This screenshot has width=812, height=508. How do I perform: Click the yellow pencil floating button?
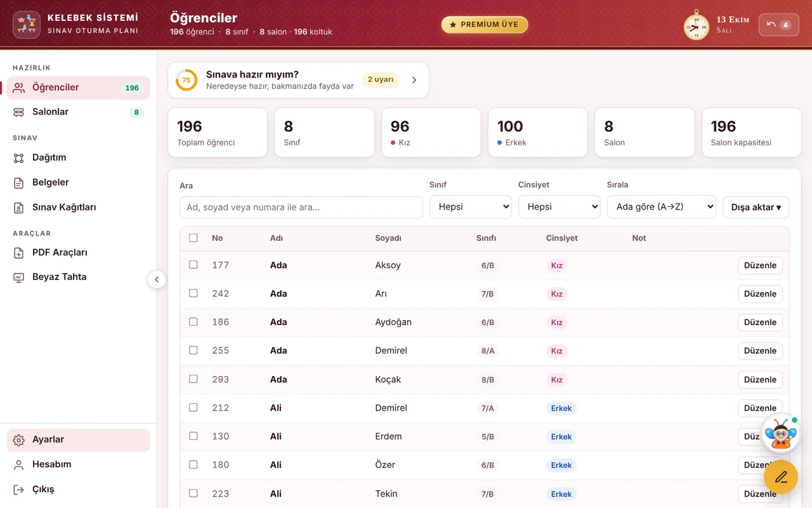780,476
